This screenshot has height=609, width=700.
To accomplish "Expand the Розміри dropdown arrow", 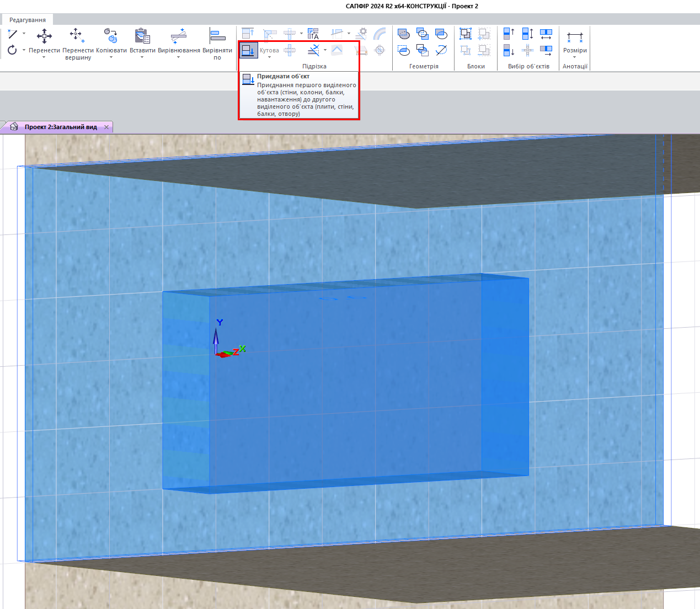I will (x=574, y=57).
